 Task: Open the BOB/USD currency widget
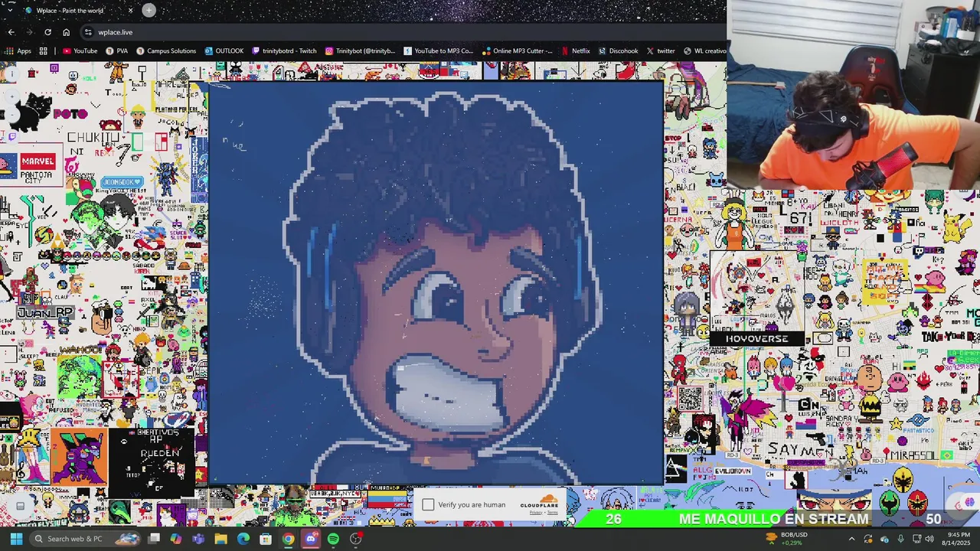(x=786, y=539)
